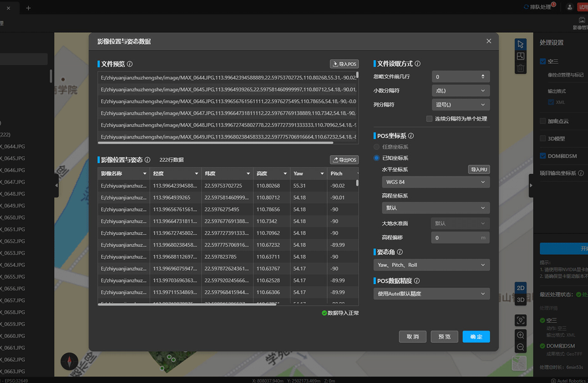Click the info icon next to POS坐标系
Viewport: 588px width, 383px height.
[x=411, y=136]
